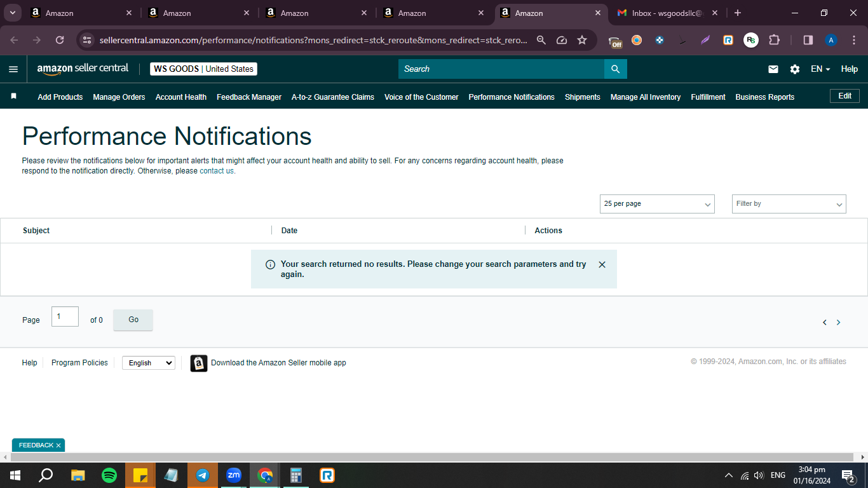Reload the page

(x=60, y=40)
